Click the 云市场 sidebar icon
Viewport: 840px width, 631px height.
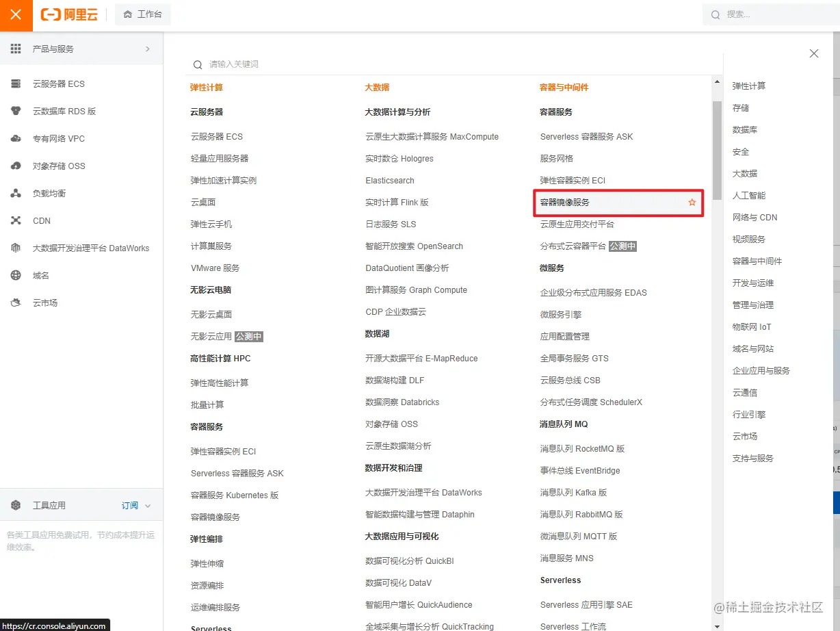[16, 302]
